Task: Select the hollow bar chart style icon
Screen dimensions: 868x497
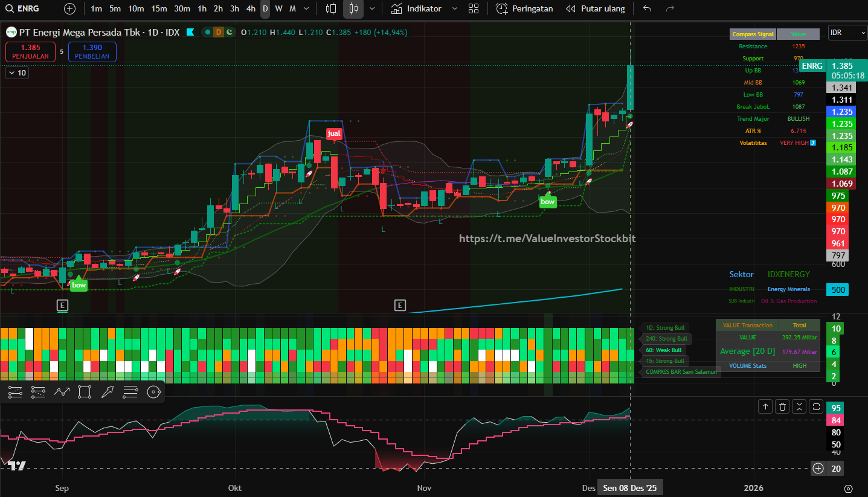Action: pos(330,8)
